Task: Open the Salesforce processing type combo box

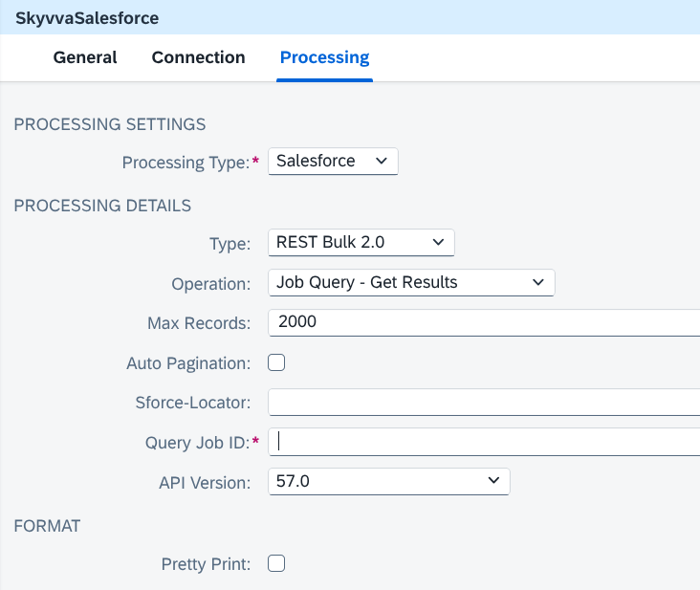Action: click(x=333, y=161)
